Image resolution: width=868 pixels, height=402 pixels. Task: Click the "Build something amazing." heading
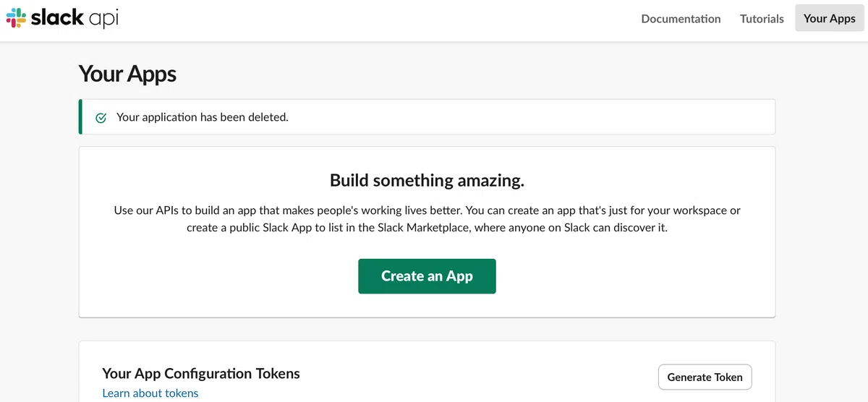click(x=427, y=180)
